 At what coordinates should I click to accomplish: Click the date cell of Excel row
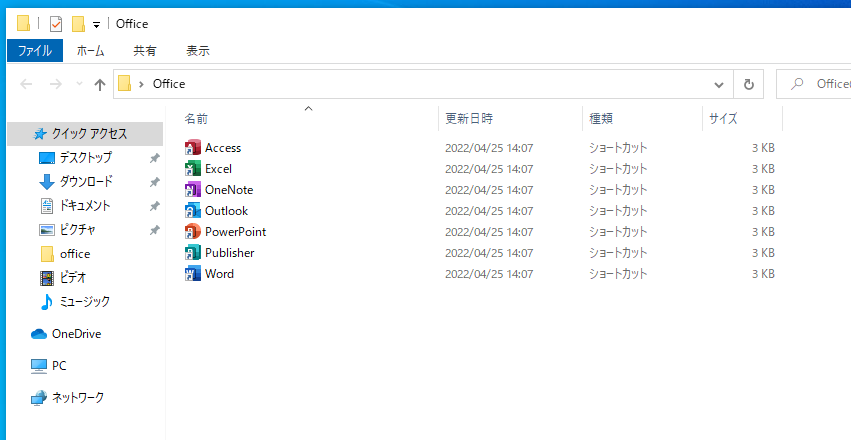pyautogui.click(x=489, y=169)
